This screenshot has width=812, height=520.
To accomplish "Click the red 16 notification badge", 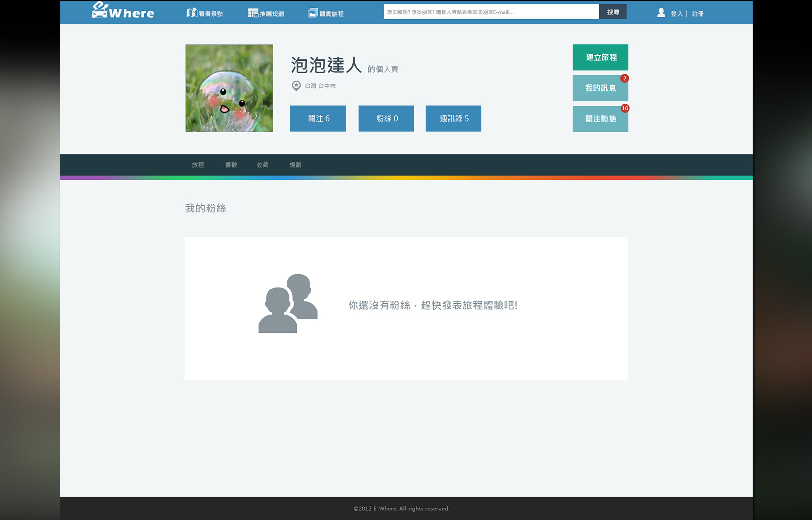I will [x=625, y=108].
